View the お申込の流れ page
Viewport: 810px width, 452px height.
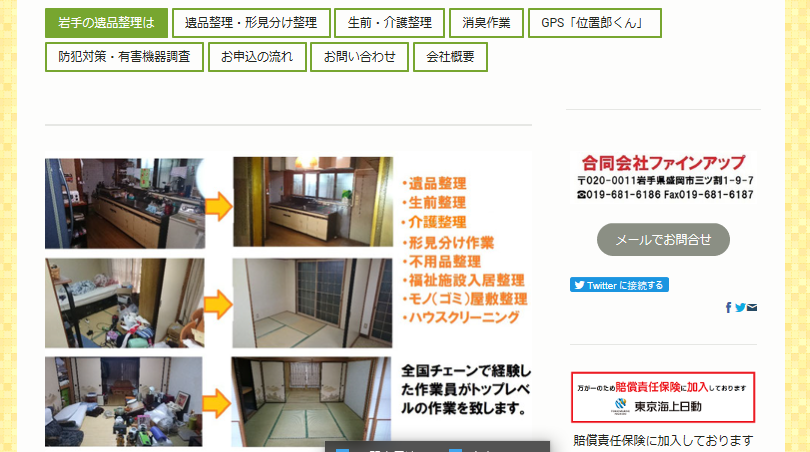click(257, 57)
